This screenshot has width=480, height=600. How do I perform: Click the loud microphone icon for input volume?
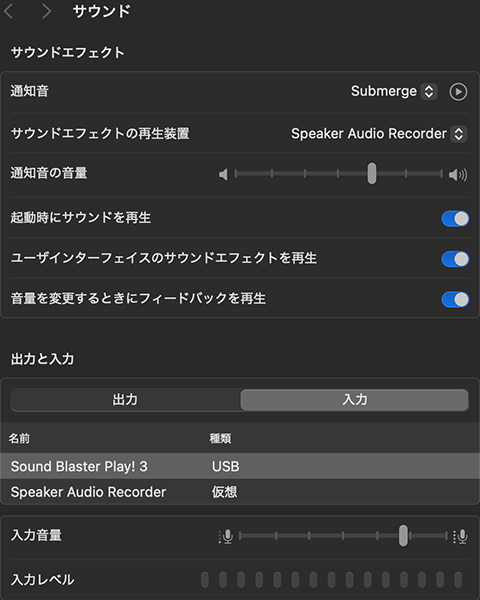pyautogui.click(x=460, y=536)
